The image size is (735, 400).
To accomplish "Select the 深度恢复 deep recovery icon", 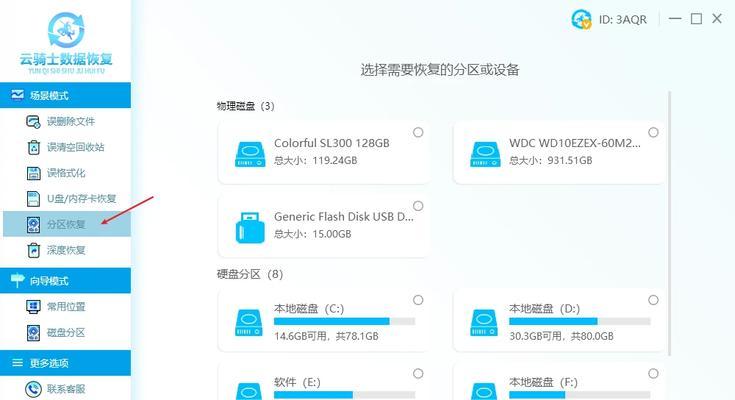I will 33,250.
